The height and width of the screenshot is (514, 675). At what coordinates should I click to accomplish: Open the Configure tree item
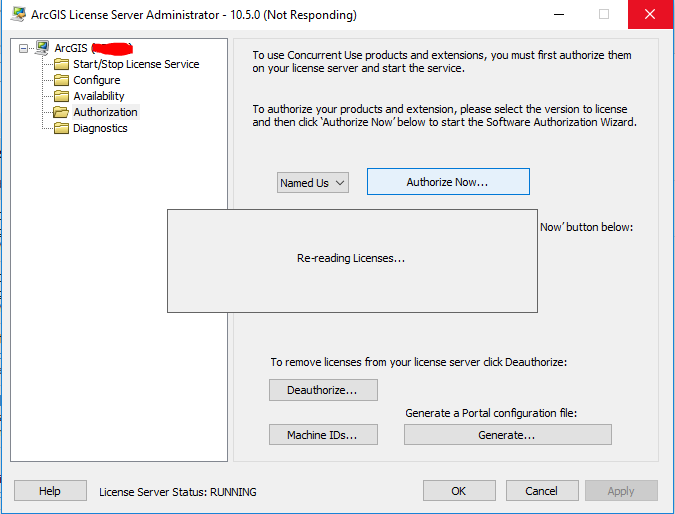pyautogui.click(x=96, y=80)
